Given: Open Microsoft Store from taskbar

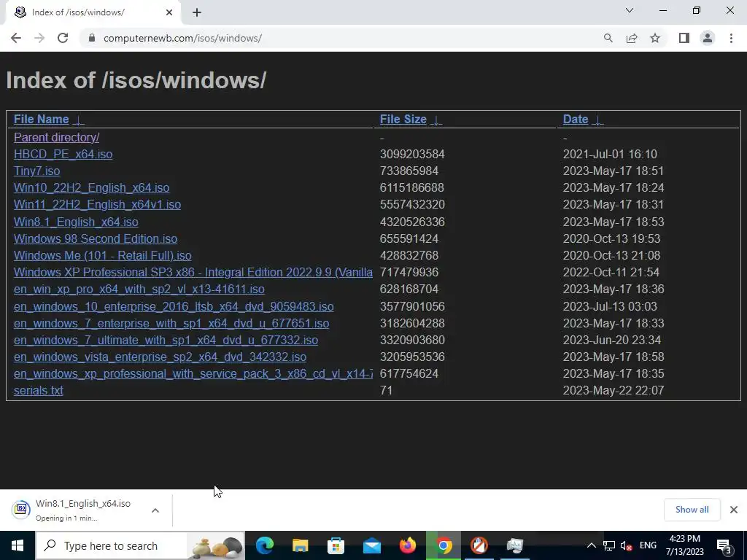Looking at the screenshot, I should tap(336, 545).
